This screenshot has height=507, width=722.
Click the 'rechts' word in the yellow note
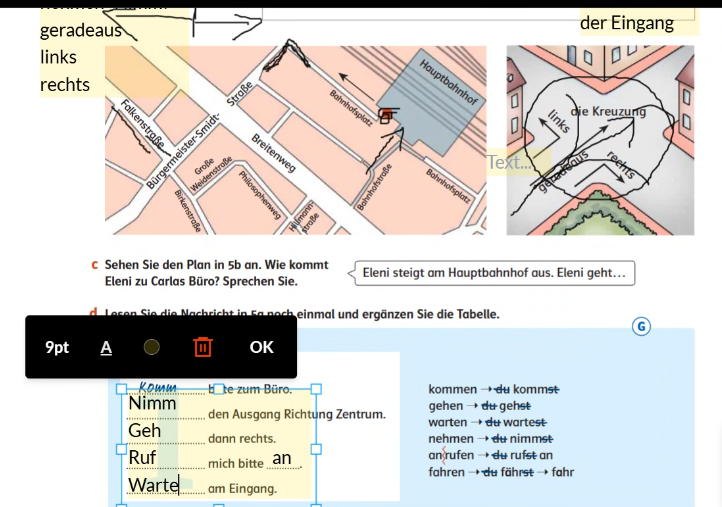(65, 85)
